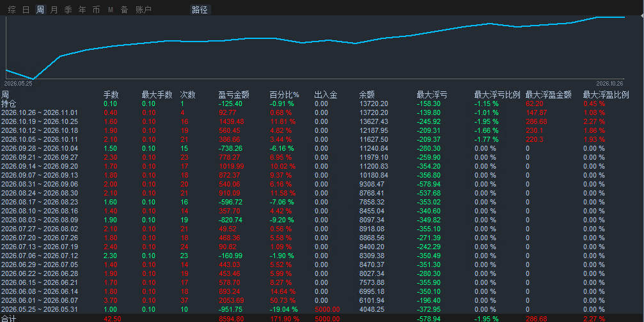Click the 最大浮亏 column header
The height and width of the screenshot is (322, 644).
(432, 95)
